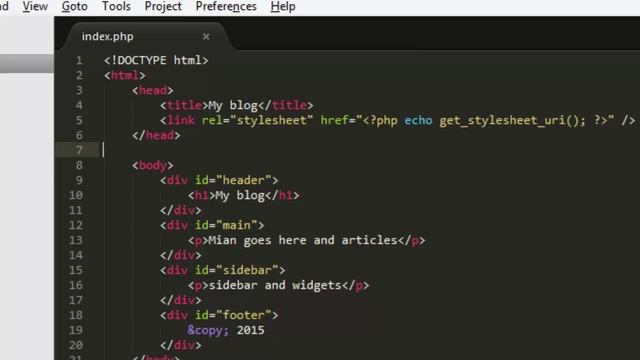Click the div id="sidebar" line
The image size is (640, 360).
coord(223,270)
